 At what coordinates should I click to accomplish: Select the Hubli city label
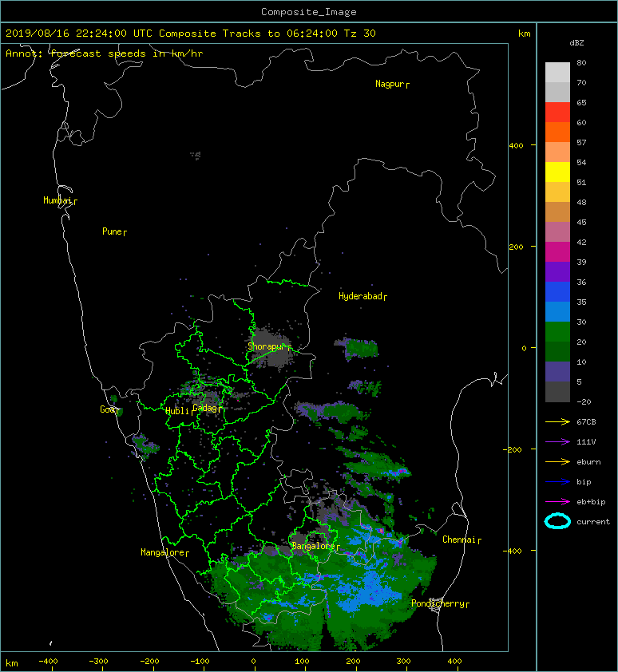point(180,411)
